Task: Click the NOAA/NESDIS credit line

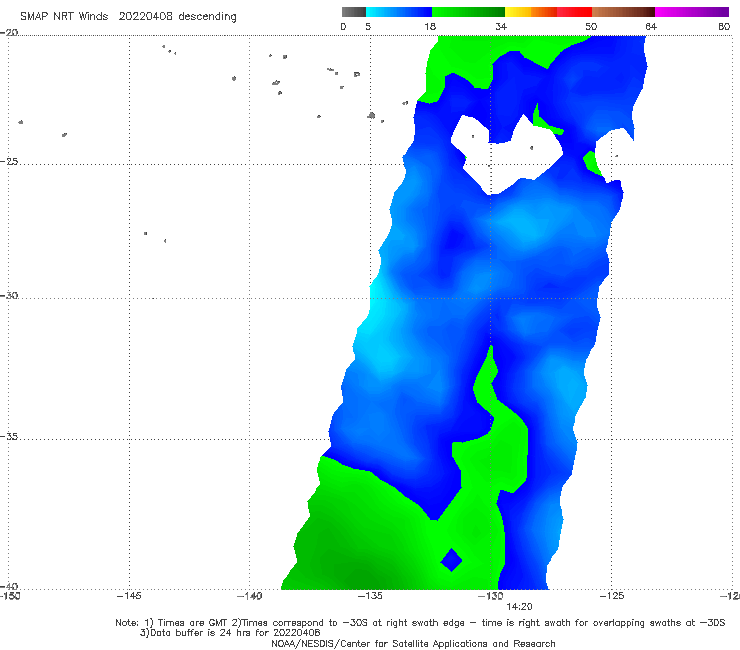Action: (x=413, y=643)
